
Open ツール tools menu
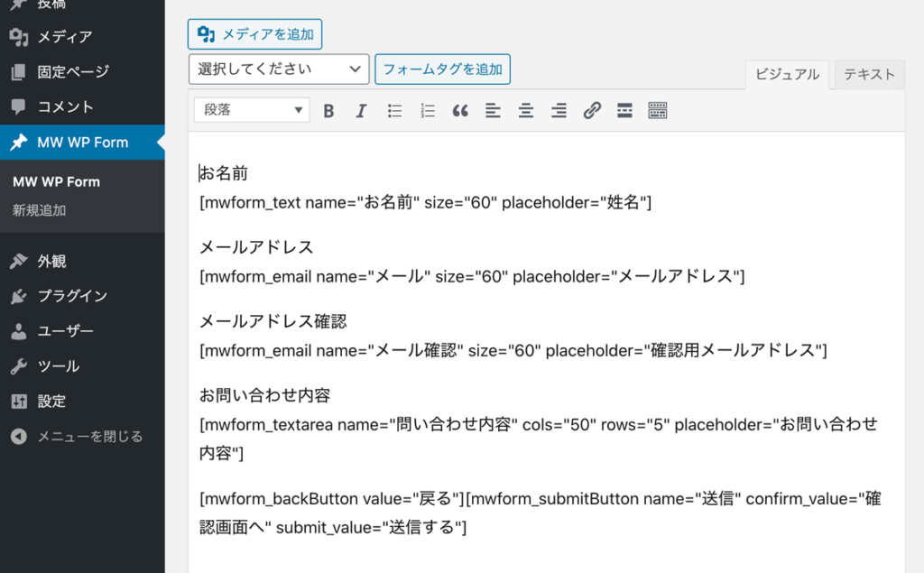point(82,366)
